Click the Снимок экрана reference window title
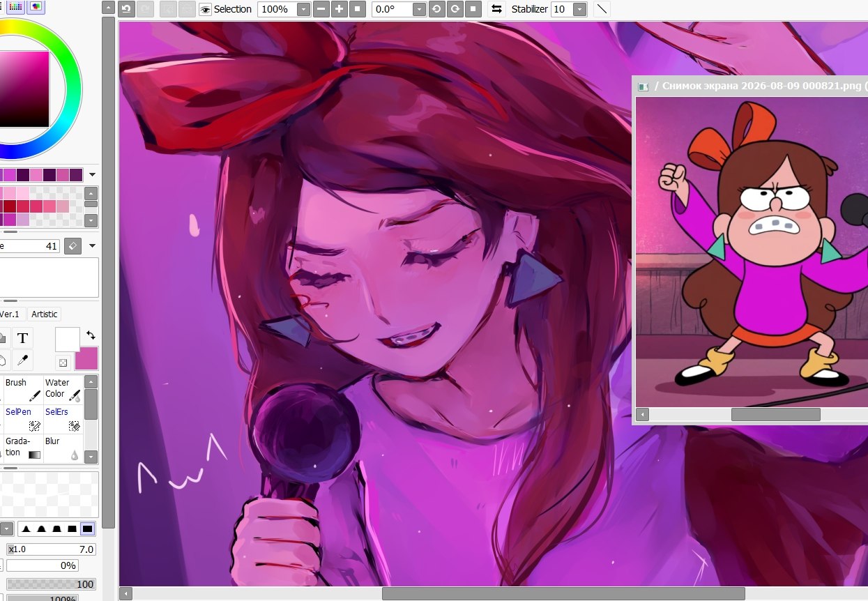Image resolution: width=868 pixels, height=601 pixels. coord(763,86)
